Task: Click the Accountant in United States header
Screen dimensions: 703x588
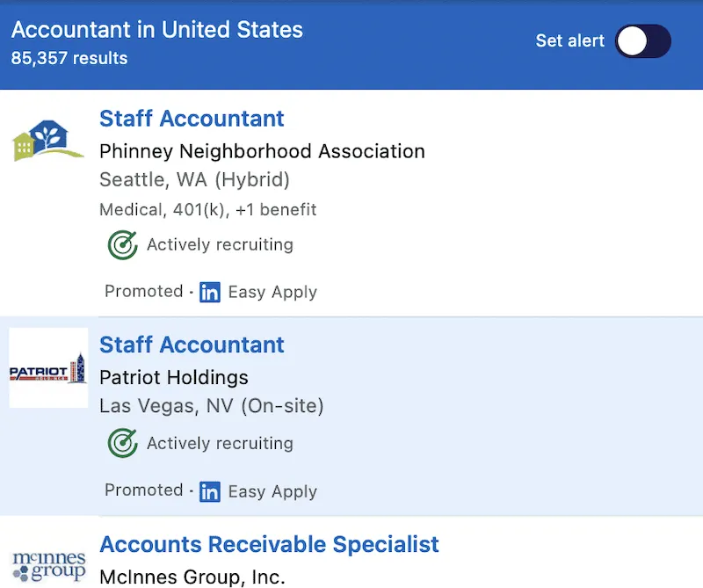Action: click(x=156, y=29)
